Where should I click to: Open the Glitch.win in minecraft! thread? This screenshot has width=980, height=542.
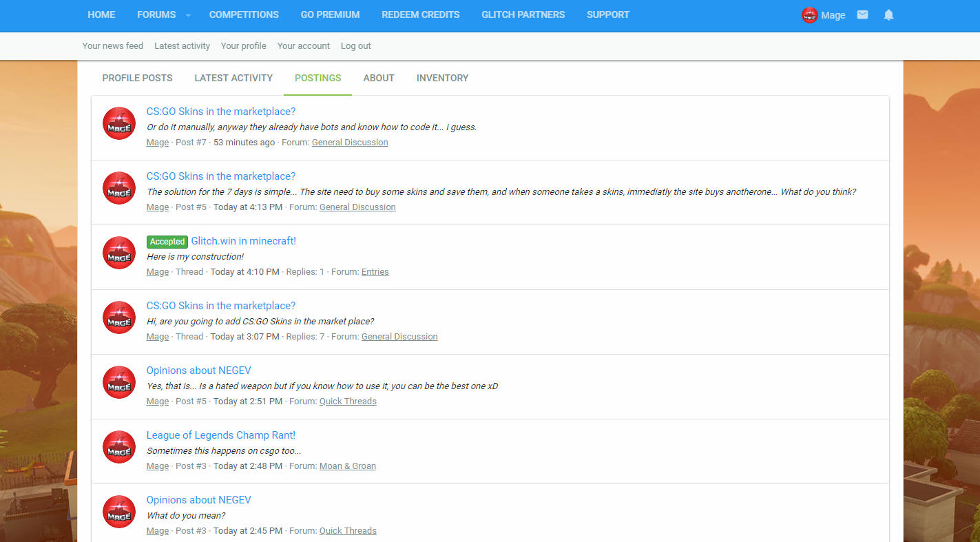[x=243, y=241]
